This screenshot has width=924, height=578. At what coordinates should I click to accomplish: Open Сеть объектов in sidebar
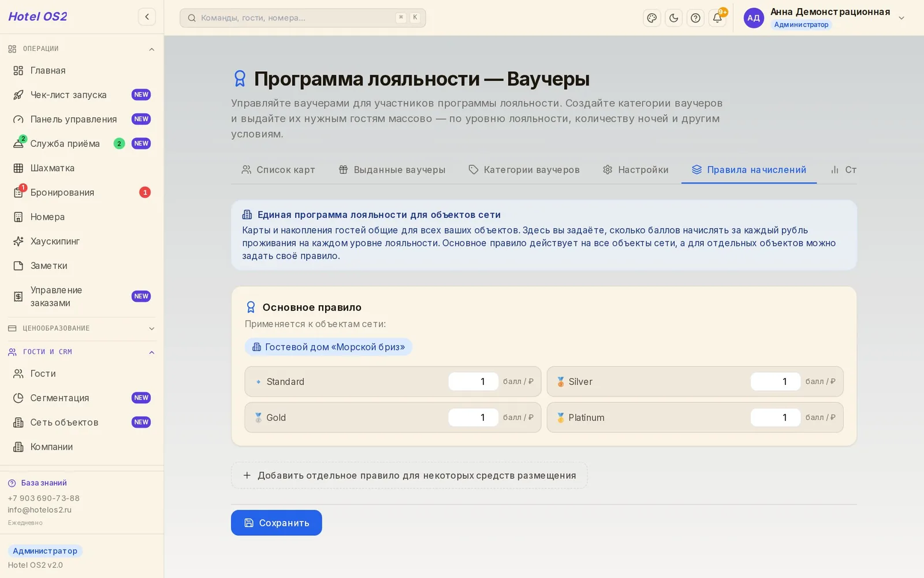pyautogui.click(x=81, y=423)
